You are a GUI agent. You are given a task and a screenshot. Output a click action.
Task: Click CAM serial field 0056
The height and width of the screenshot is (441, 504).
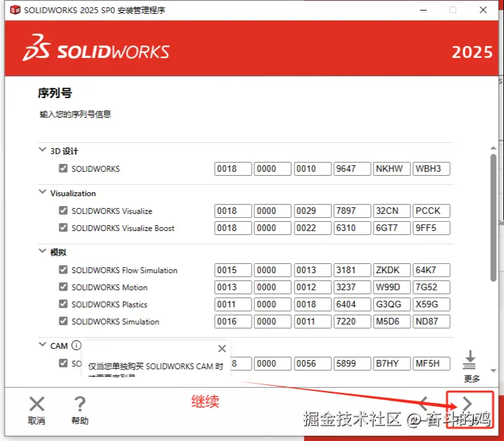(x=312, y=363)
